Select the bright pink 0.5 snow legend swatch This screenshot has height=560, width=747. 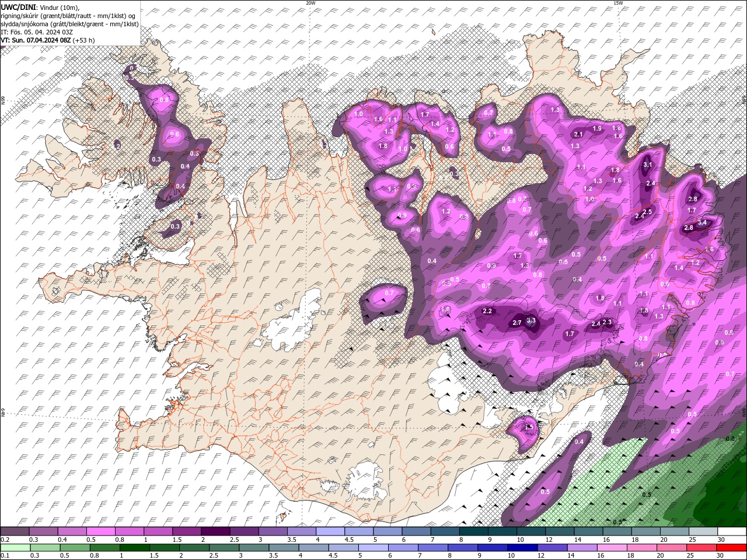102,531
